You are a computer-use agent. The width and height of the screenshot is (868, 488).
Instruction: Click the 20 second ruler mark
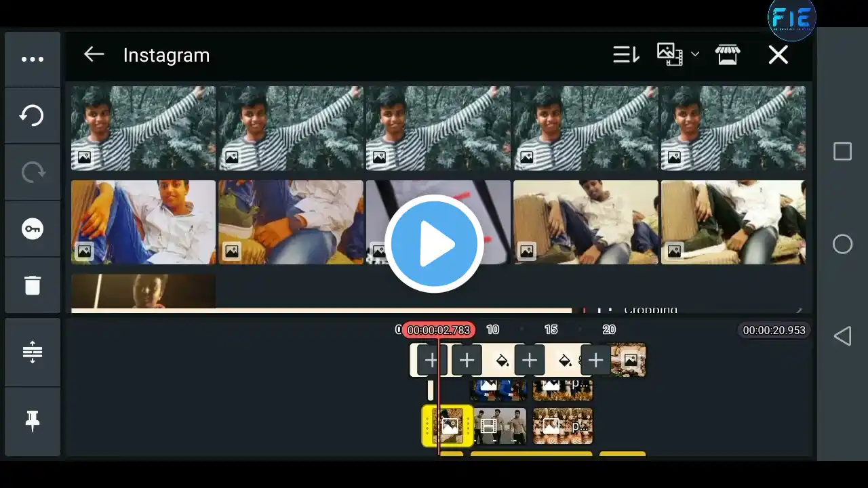click(x=609, y=329)
